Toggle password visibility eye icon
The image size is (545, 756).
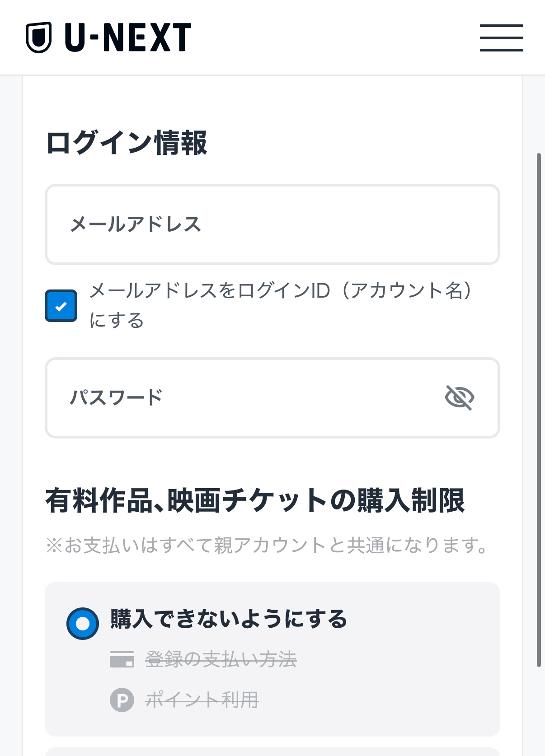459,397
